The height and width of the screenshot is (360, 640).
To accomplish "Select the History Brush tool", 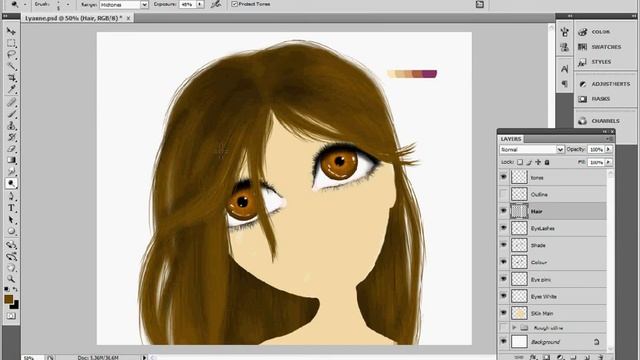I will [11, 137].
